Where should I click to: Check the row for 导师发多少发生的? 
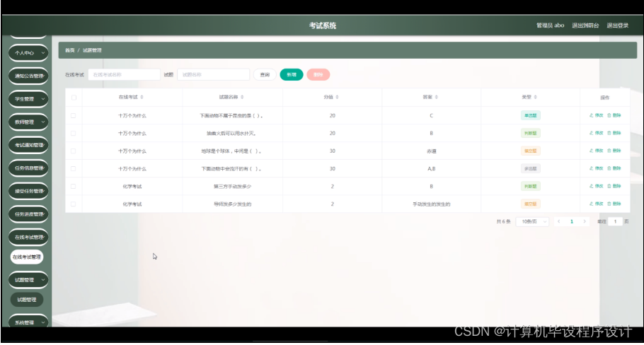tap(73, 204)
